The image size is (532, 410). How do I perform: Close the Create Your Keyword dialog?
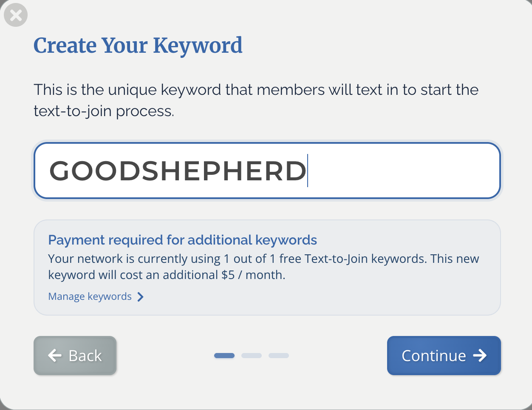[x=16, y=15]
